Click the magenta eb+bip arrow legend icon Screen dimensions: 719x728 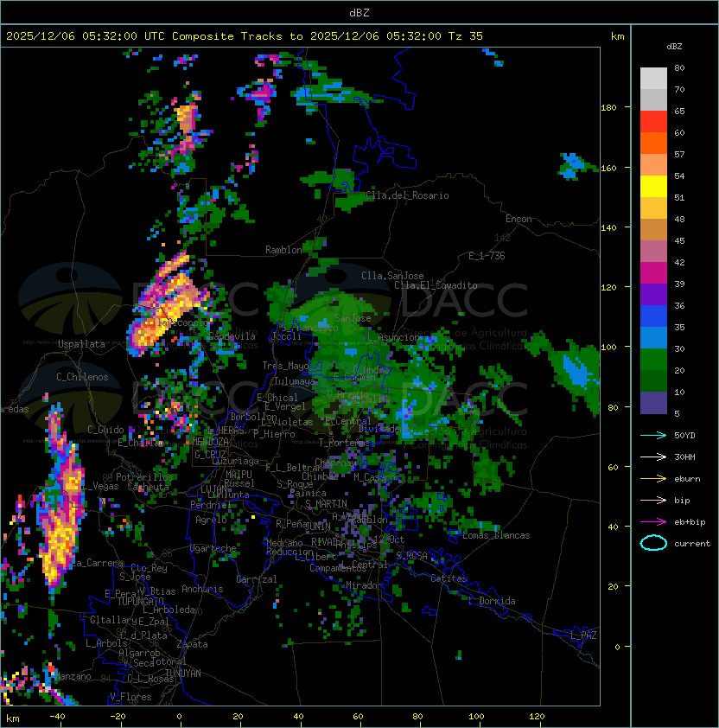pos(653,522)
